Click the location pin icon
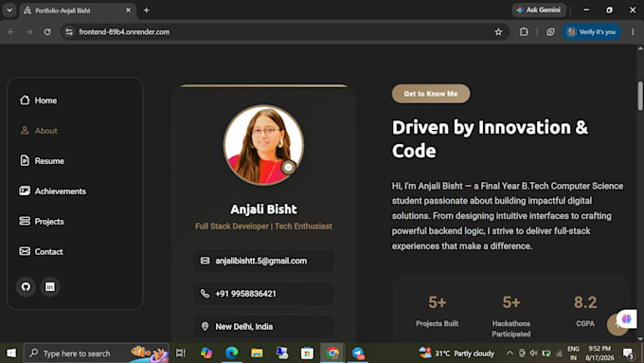This screenshot has height=363, width=644. pos(205,326)
